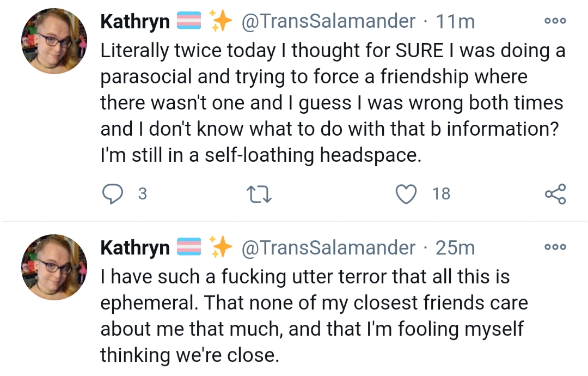Open the @TransSalamander handle on the 11m tweet
The height and width of the screenshot is (376, 588).
[x=328, y=21]
